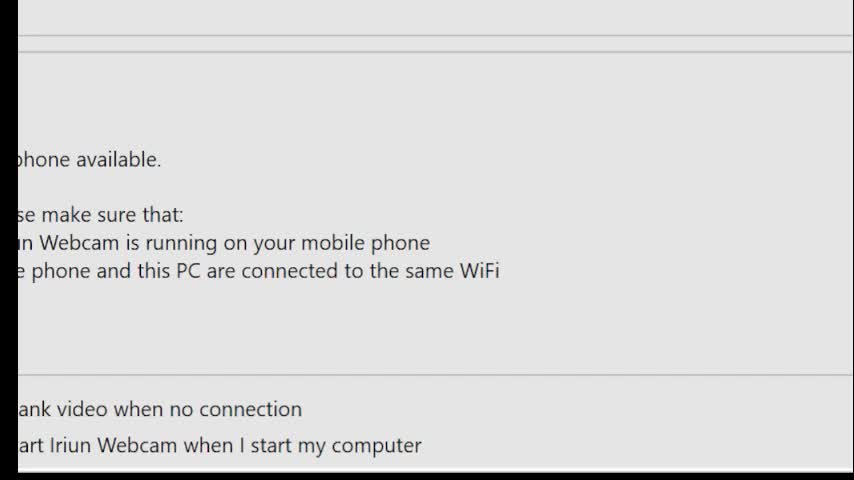Click the word "computer" in the startup option
The height and width of the screenshot is (480, 854).
(376, 446)
